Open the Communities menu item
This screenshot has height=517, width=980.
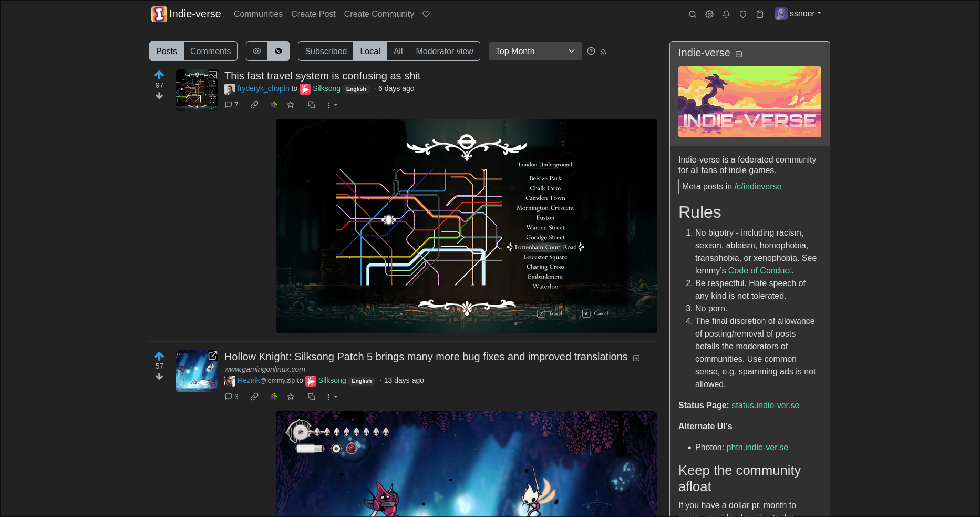tap(258, 14)
